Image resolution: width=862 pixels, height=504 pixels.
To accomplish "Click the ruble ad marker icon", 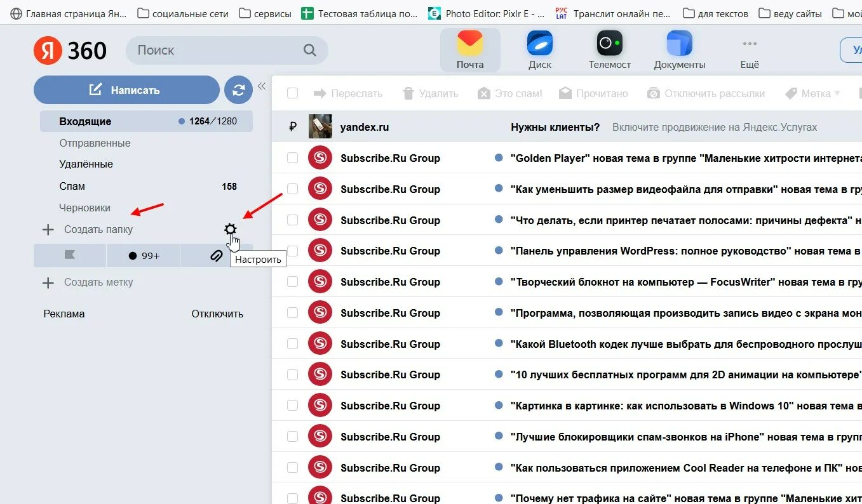I will click(292, 127).
